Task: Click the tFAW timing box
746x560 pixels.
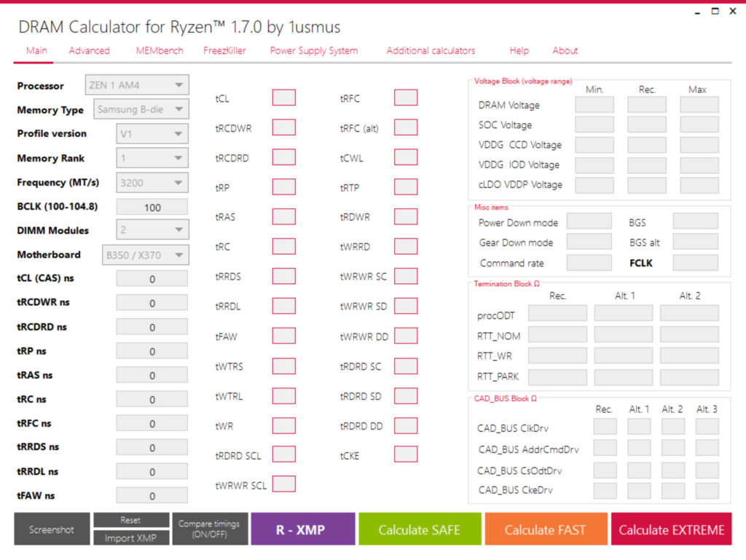Action: pos(284,336)
